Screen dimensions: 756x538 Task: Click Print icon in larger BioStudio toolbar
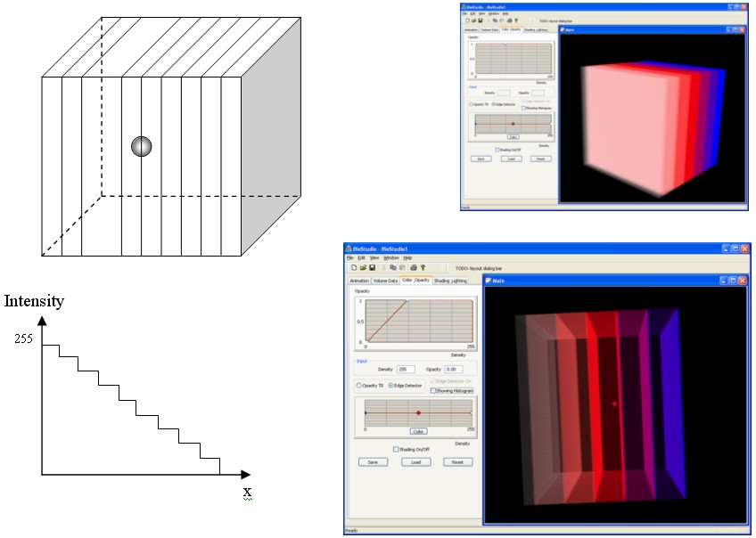click(x=414, y=268)
